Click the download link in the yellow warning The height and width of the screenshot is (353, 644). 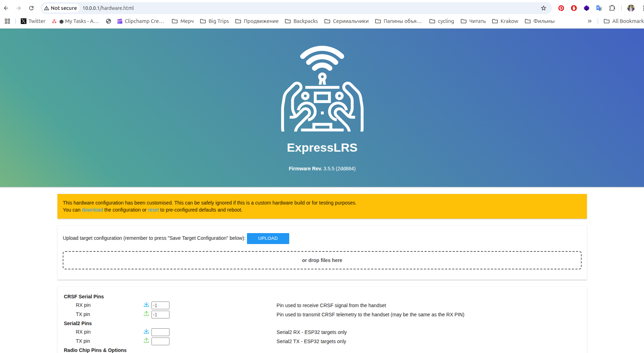click(92, 210)
